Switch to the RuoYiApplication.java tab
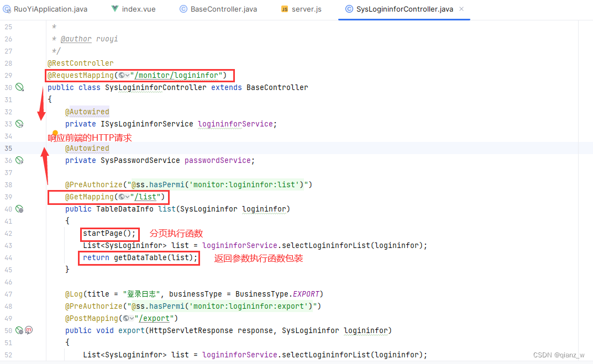 click(45, 9)
